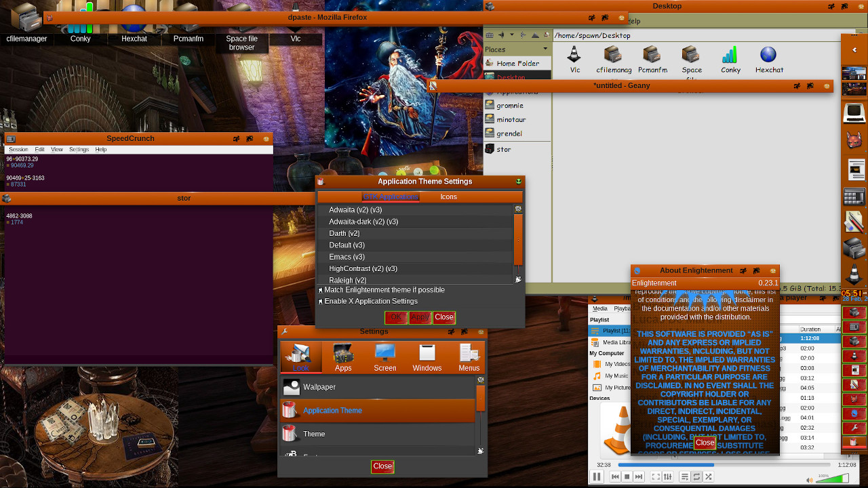The width and height of the screenshot is (868, 488).
Task: Click the theme list scrollbar thumb
Action: pyautogui.click(x=518, y=240)
